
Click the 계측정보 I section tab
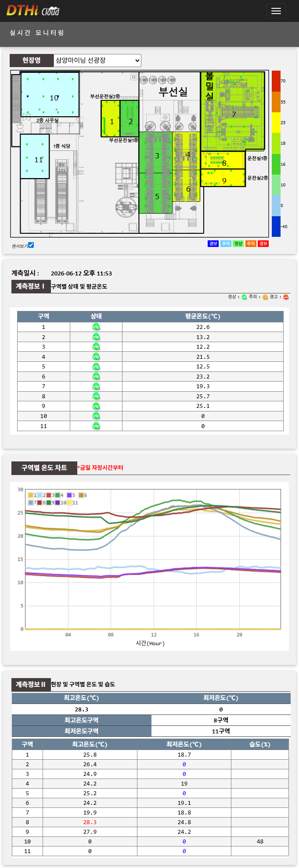[x=30, y=286]
